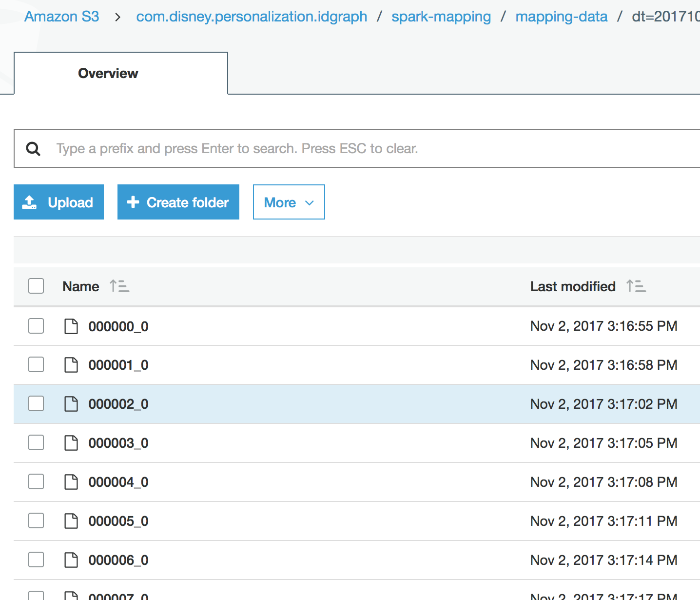Switch to the Overview tab

[x=121, y=73]
